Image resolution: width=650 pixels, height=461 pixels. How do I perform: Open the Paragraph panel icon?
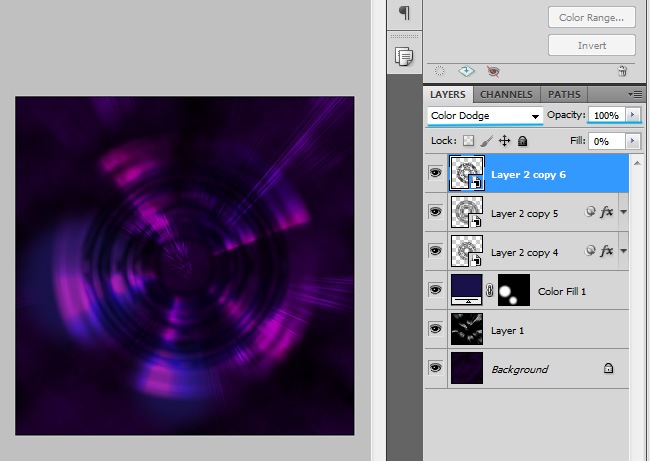click(x=404, y=13)
